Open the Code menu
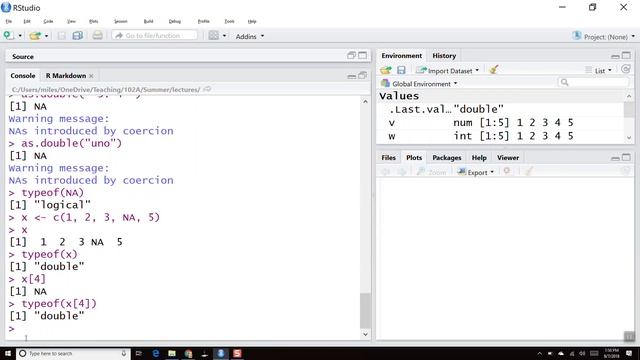640x360 pixels. tap(48, 21)
